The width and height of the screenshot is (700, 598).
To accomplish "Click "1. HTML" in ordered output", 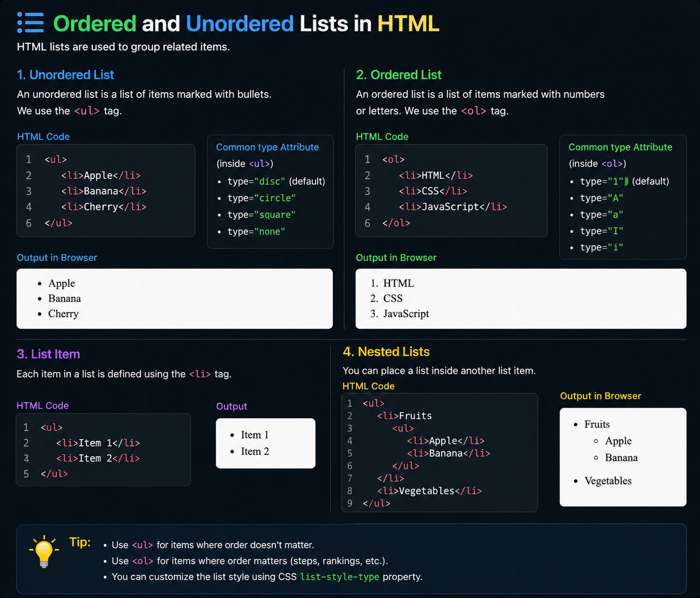I will click(x=393, y=283).
